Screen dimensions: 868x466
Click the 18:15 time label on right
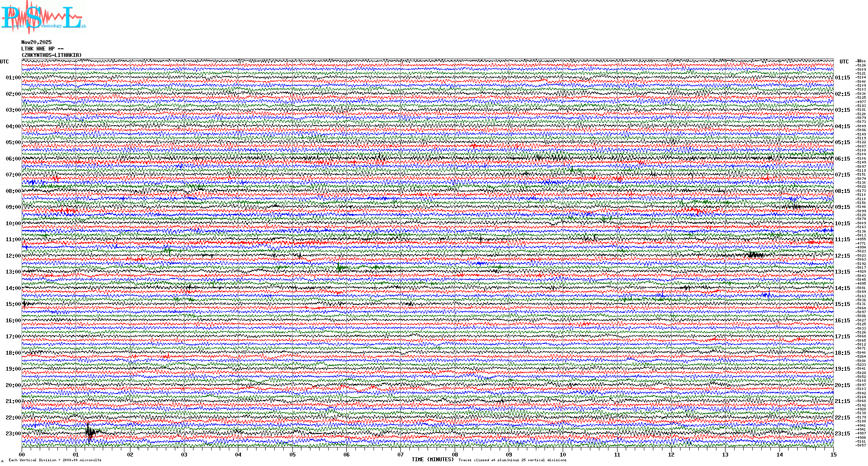842,353
